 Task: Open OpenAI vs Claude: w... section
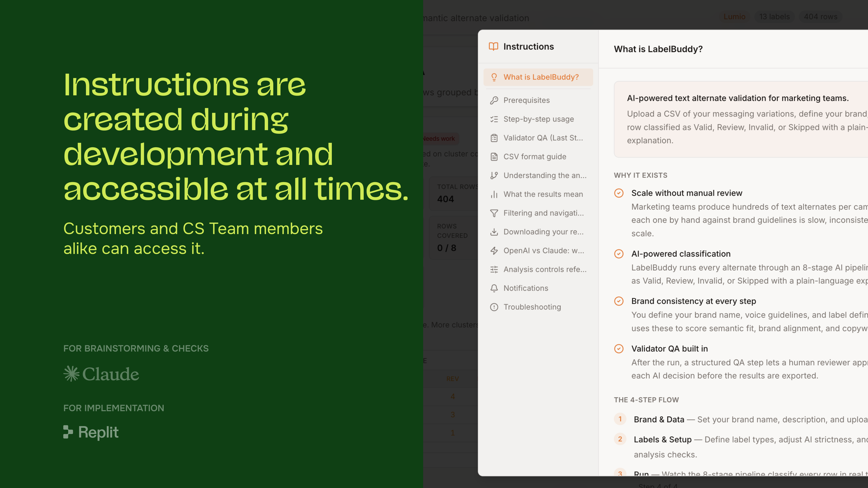(x=538, y=251)
